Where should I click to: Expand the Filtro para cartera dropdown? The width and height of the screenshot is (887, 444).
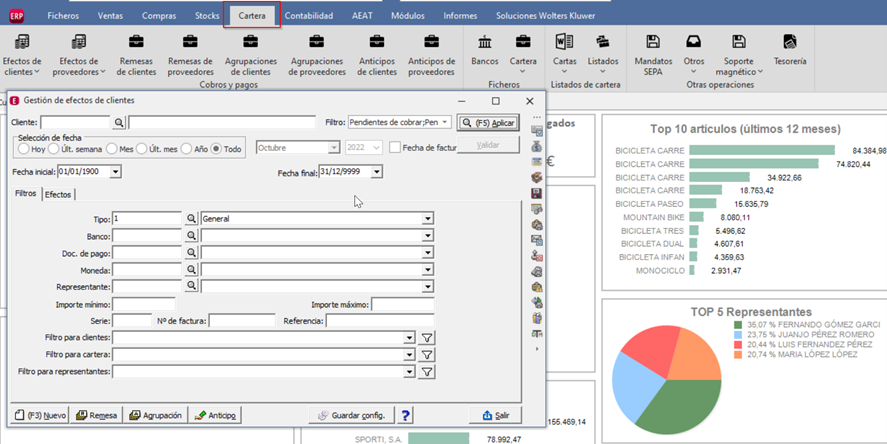point(409,355)
